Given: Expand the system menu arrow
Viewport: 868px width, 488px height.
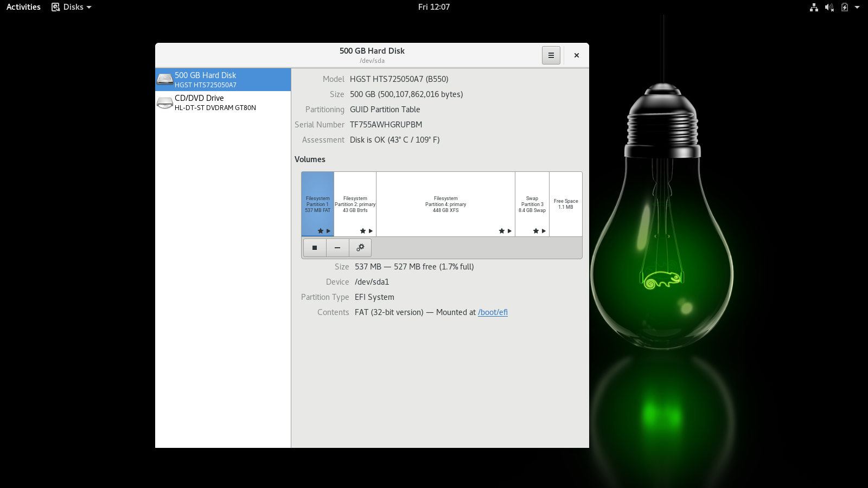Looking at the screenshot, I should (x=857, y=7).
